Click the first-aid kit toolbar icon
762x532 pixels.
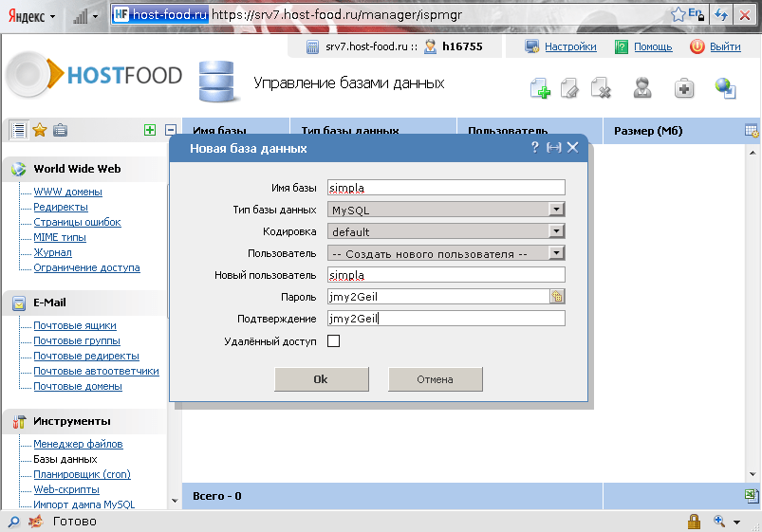[684, 88]
